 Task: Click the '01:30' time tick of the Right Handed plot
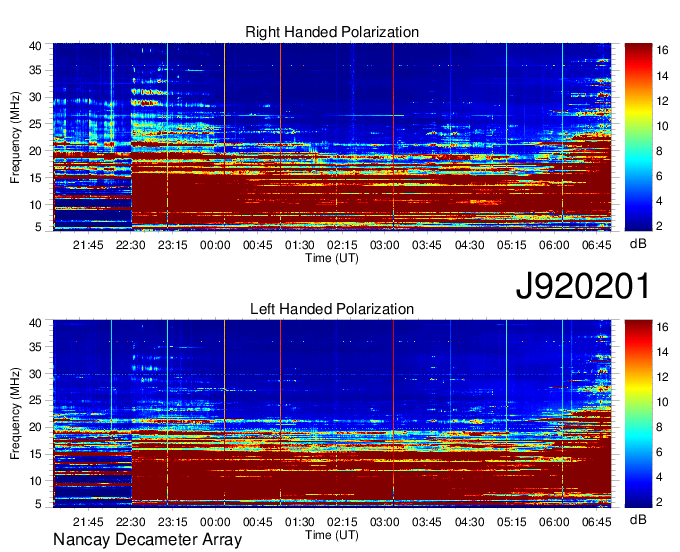(300, 245)
